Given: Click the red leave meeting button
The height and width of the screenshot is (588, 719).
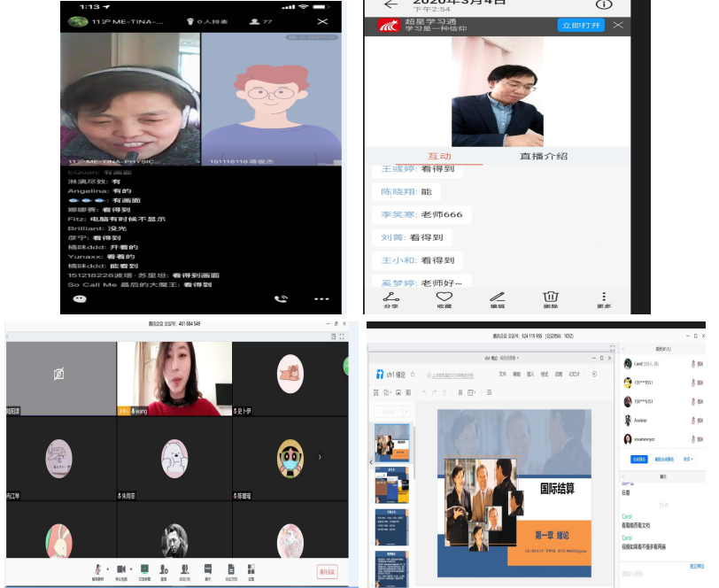Looking at the screenshot, I should [328, 572].
